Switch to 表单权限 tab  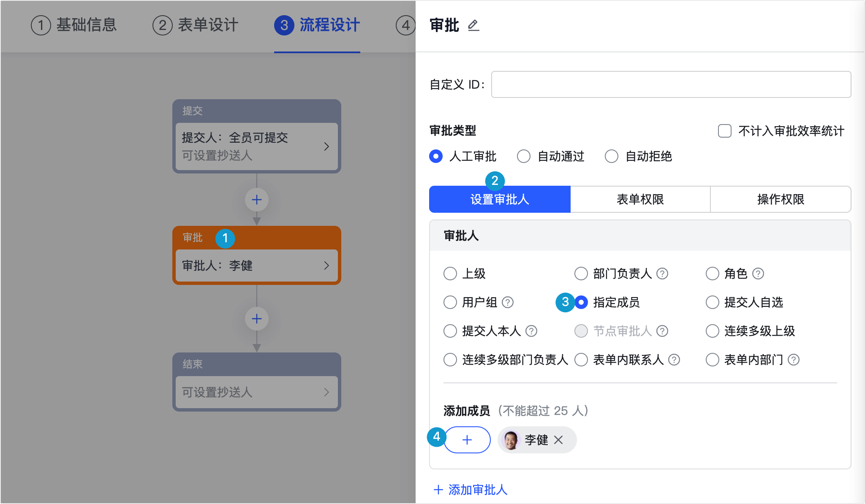point(640,199)
